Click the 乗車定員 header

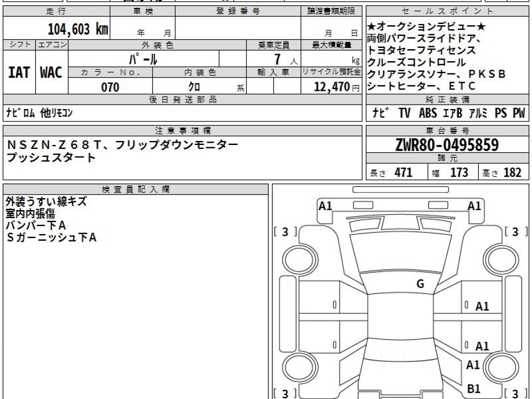point(274,45)
